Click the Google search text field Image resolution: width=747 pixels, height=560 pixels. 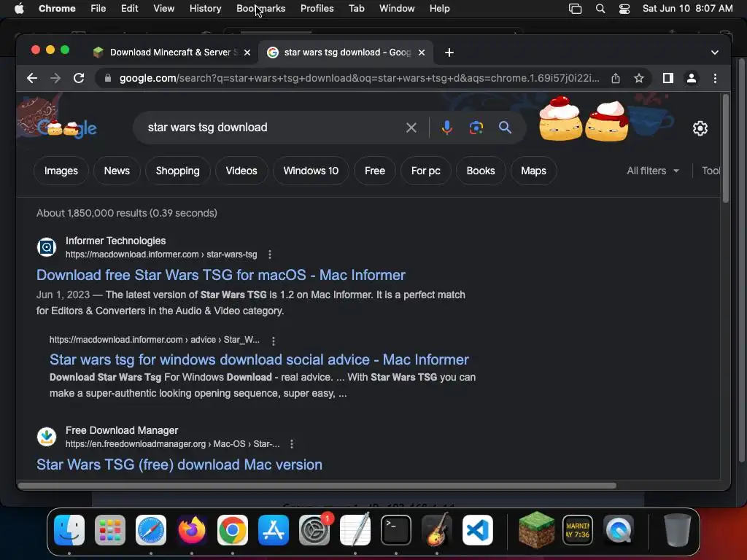[271, 128]
